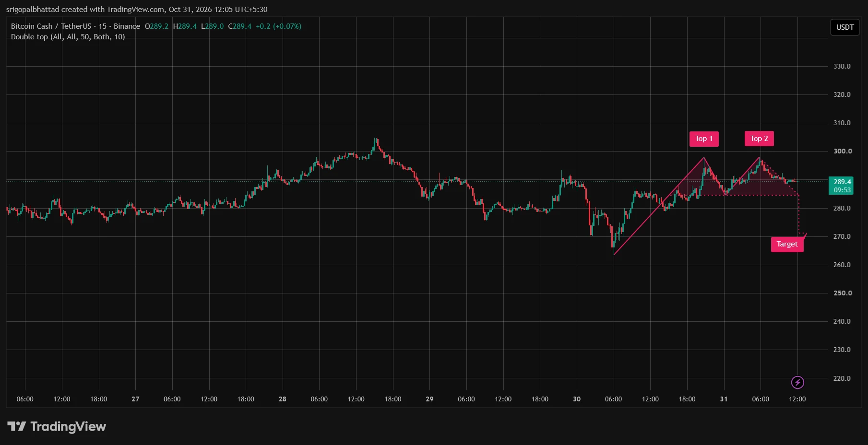Click the 300.0 price axis label
This screenshot has width=868, height=445.
(x=843, y=151)
